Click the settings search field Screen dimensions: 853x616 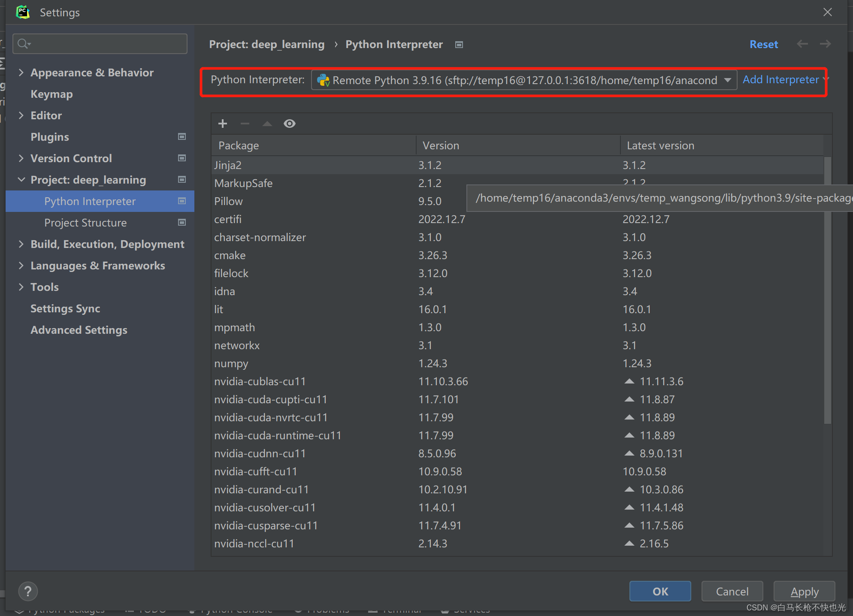click(100, 44)
